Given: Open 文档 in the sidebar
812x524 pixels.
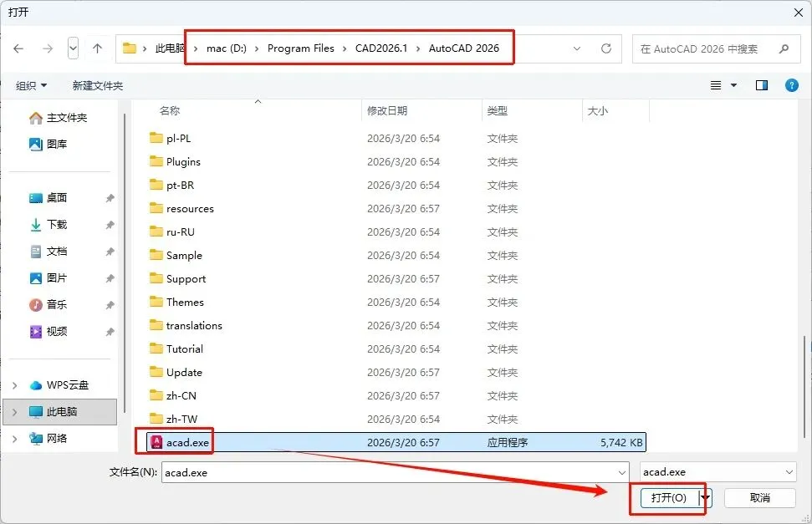Looking at the screenshot, I should click(x=49, y=252).
